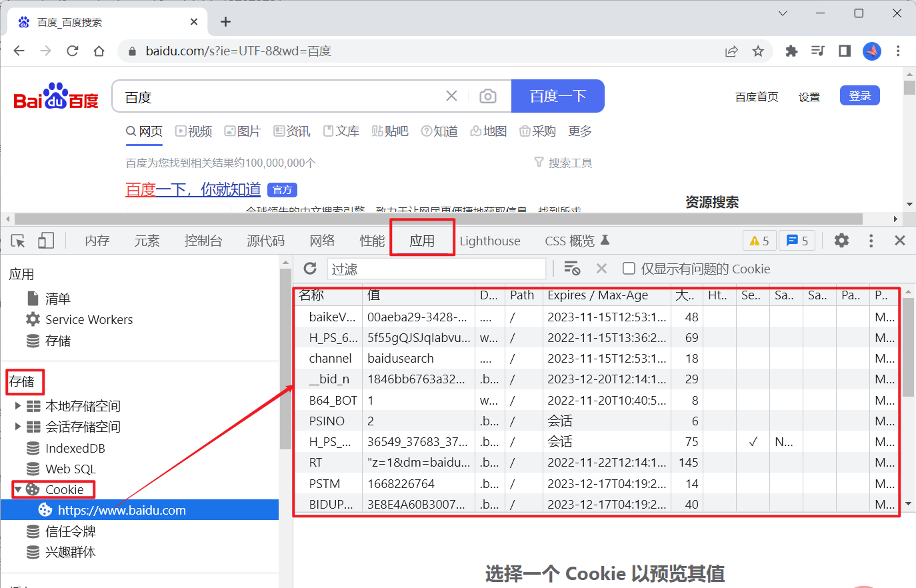Viewport: 916px width, 588px height.
Task: Click the page horizontal scrollbar
Action: (439, 219)
